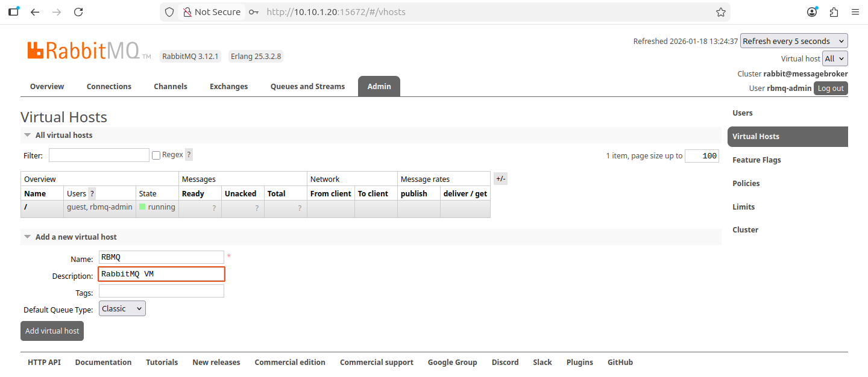Open the browser extensions puzzle icon
The height and width of the screenshot is (377, 868).
834,12
